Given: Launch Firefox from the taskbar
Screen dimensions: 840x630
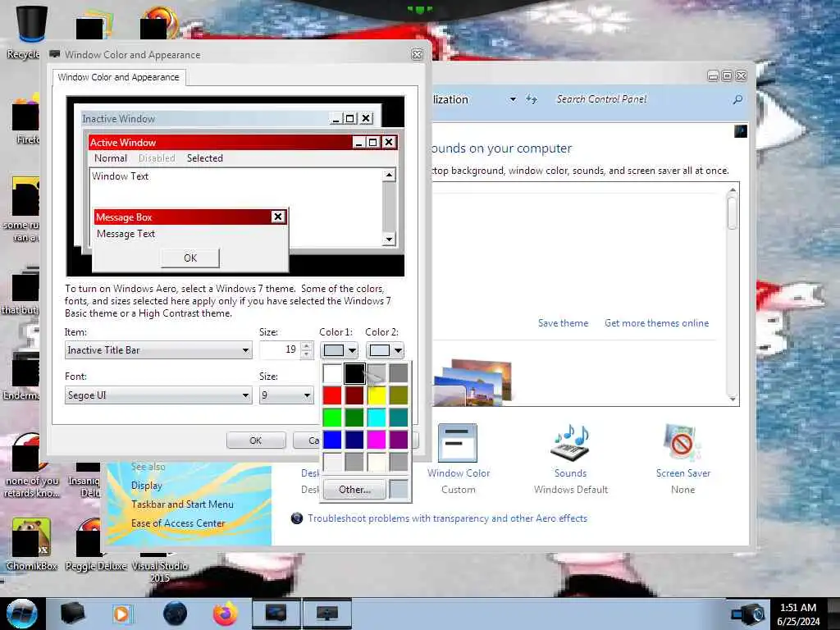Looking at the screenshot, I should tap(226, 614).
